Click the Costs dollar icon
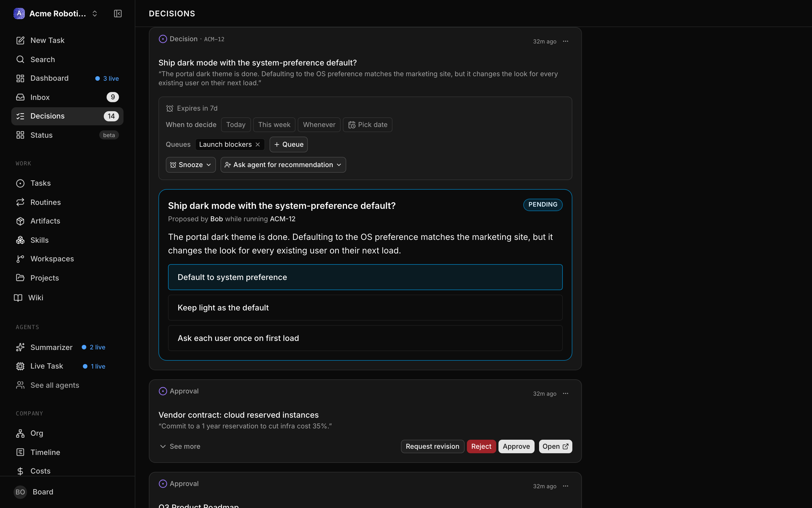812x508 pixels. pyautogui.click(x=20, y=471)
